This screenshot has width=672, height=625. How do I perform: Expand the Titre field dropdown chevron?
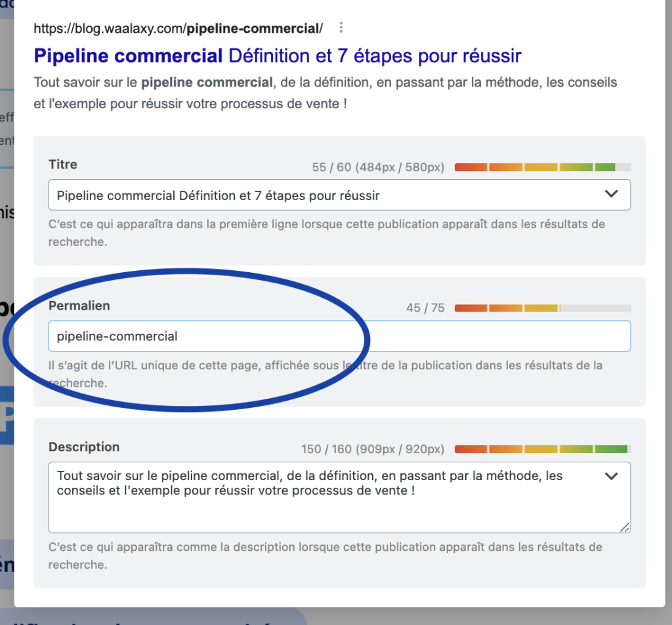[x=611, y=194]
